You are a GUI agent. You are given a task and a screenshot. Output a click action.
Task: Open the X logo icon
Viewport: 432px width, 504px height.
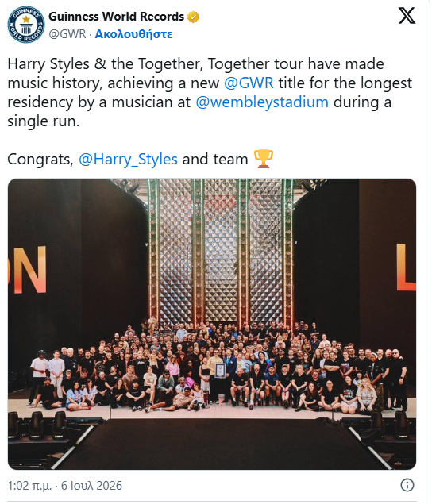coord(407,15)
